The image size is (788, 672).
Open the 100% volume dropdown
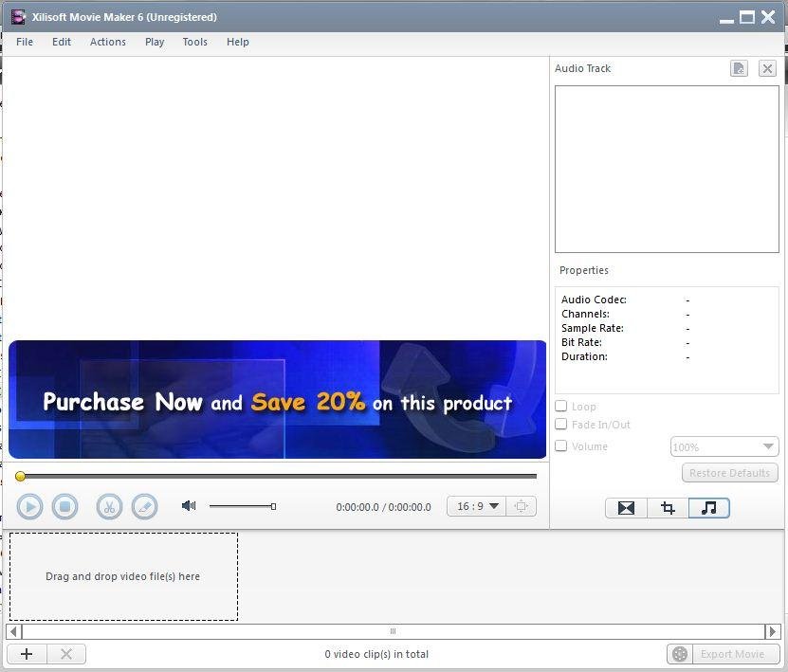click(724, 446)
